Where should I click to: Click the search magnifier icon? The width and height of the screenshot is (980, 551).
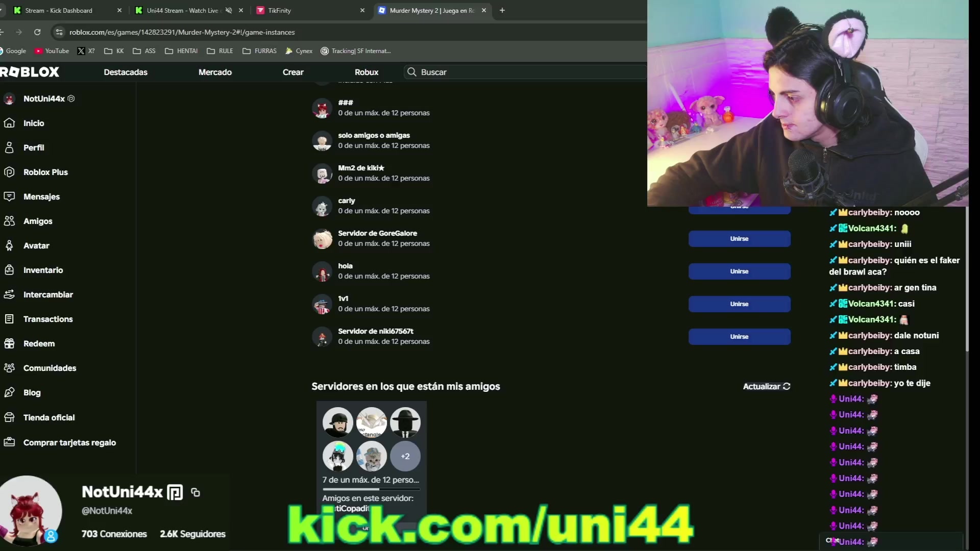pos(411,72)
